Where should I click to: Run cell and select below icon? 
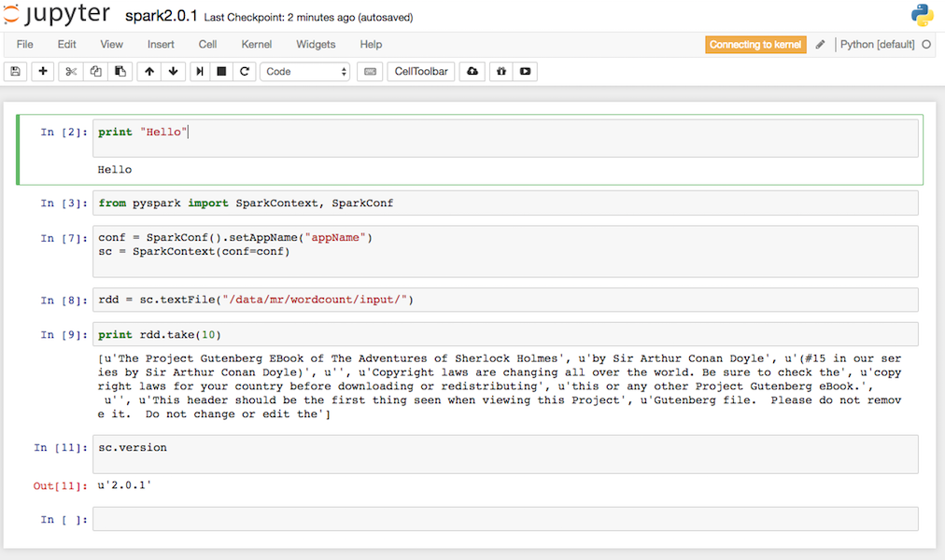point(200,72)
